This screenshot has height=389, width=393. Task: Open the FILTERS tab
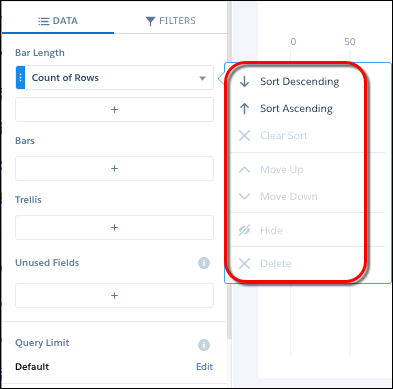[170, 21]
